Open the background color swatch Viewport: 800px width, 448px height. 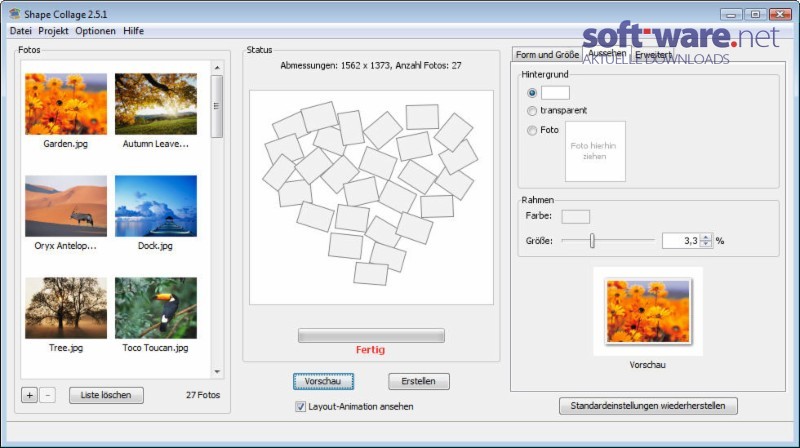click(x=555, y=93)
